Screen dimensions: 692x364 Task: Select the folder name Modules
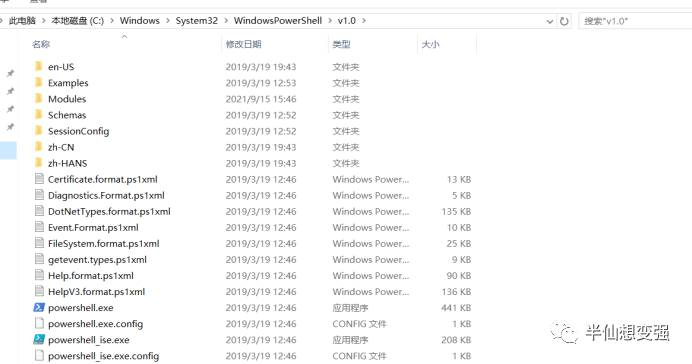pyautogui.click(x=67, y=99)
